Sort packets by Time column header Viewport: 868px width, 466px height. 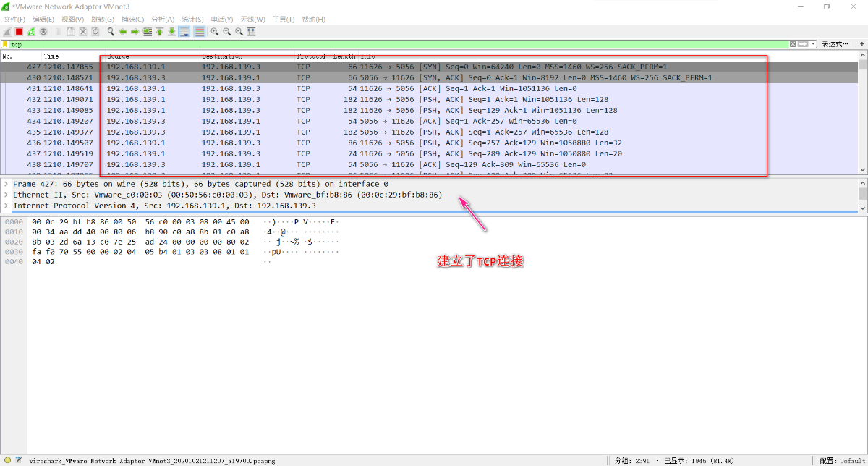(72, 56)
